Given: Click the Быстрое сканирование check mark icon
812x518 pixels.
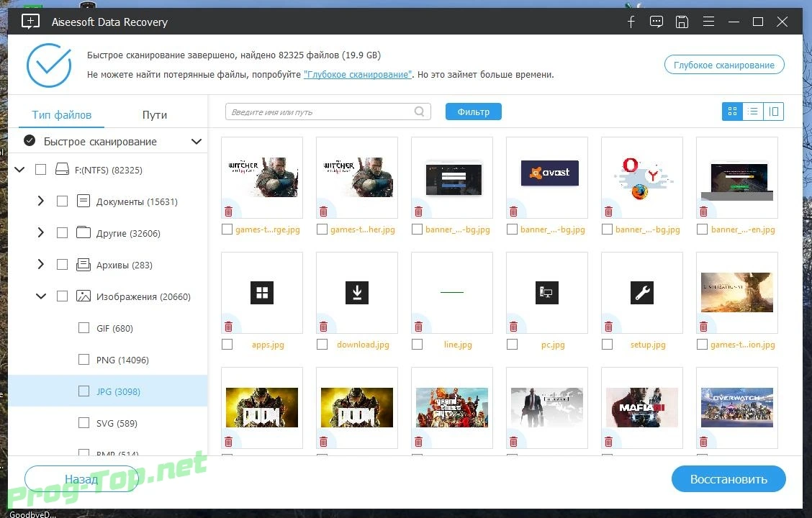Looking at the screenshot, I should [x=30, y=141].
